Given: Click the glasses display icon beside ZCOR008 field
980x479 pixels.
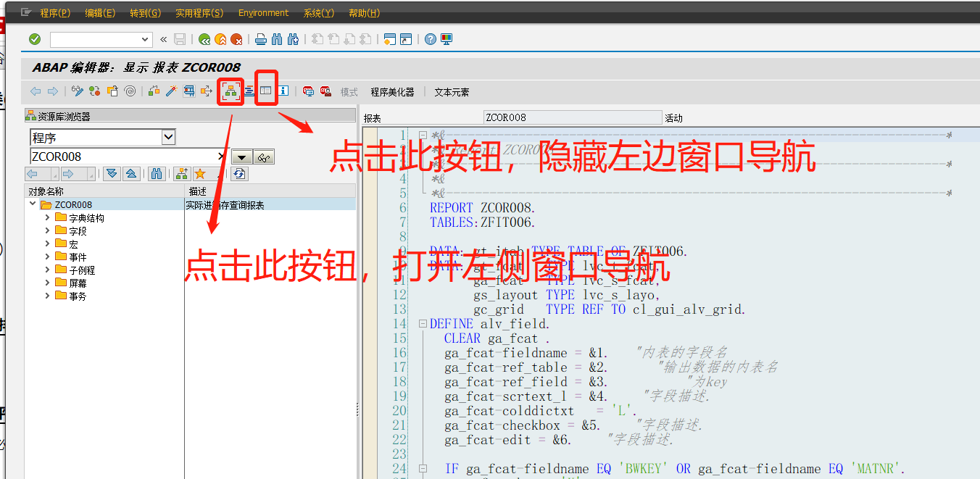Looking at the screenshot, I should 263,157.
